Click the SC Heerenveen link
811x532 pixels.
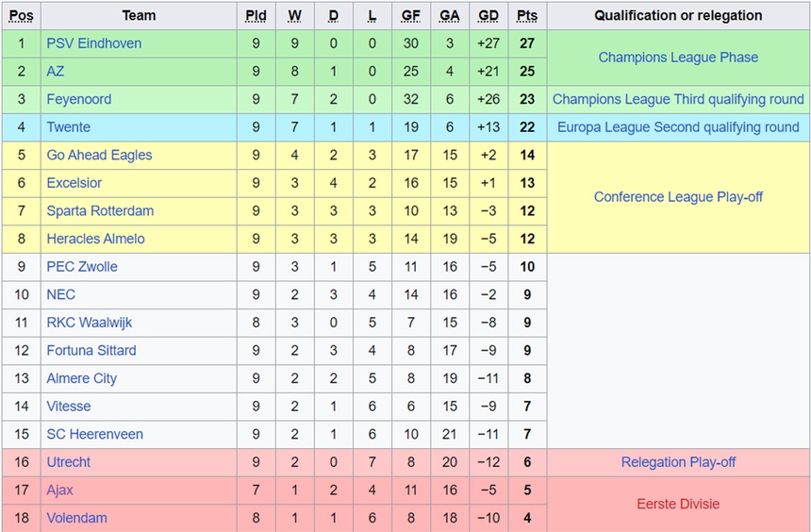coord(94,434)
